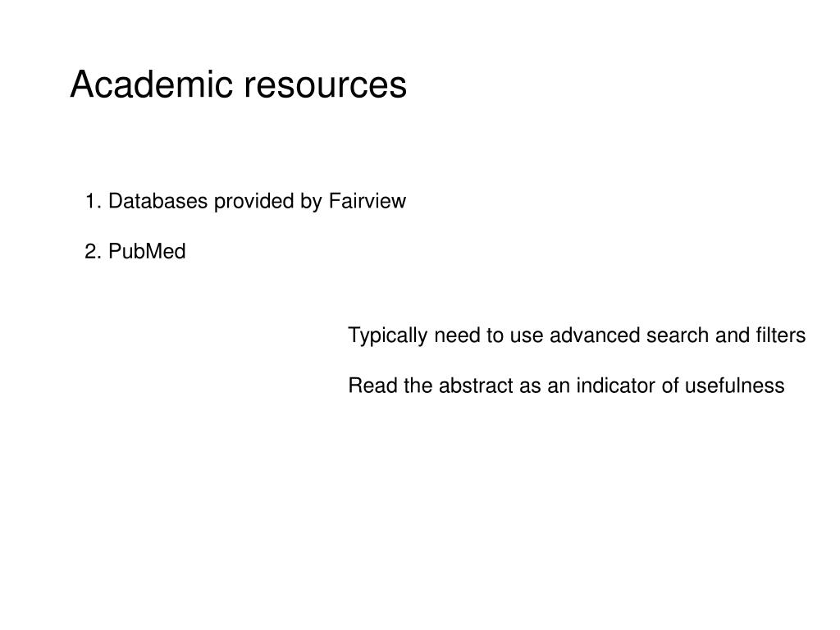
Task: Select the list number 2 marker
Action: click(94, 251)
